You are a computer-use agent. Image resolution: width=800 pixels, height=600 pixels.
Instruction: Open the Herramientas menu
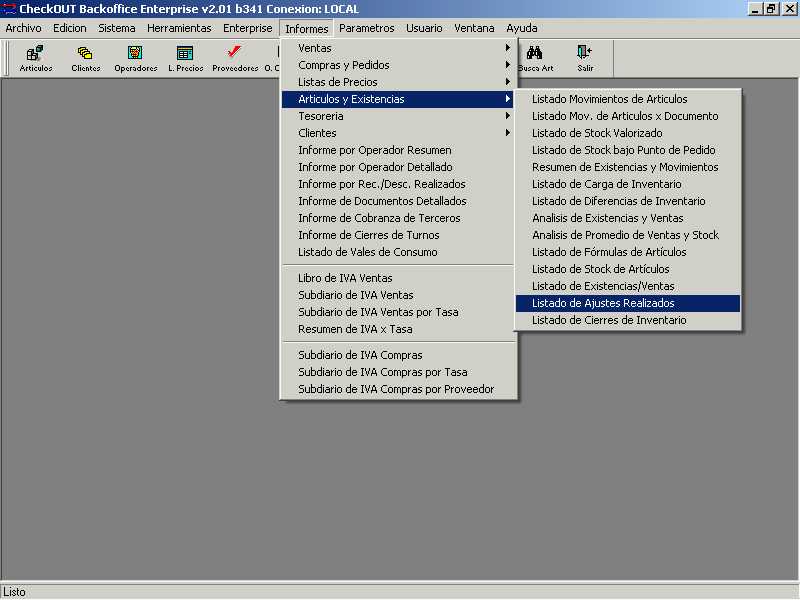click(x=179, y=28)
